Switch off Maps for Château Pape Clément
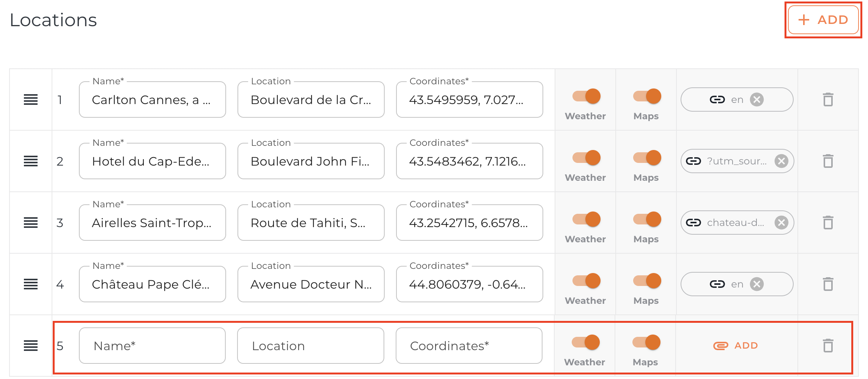868x379 pixels. [x=647, y=281]
